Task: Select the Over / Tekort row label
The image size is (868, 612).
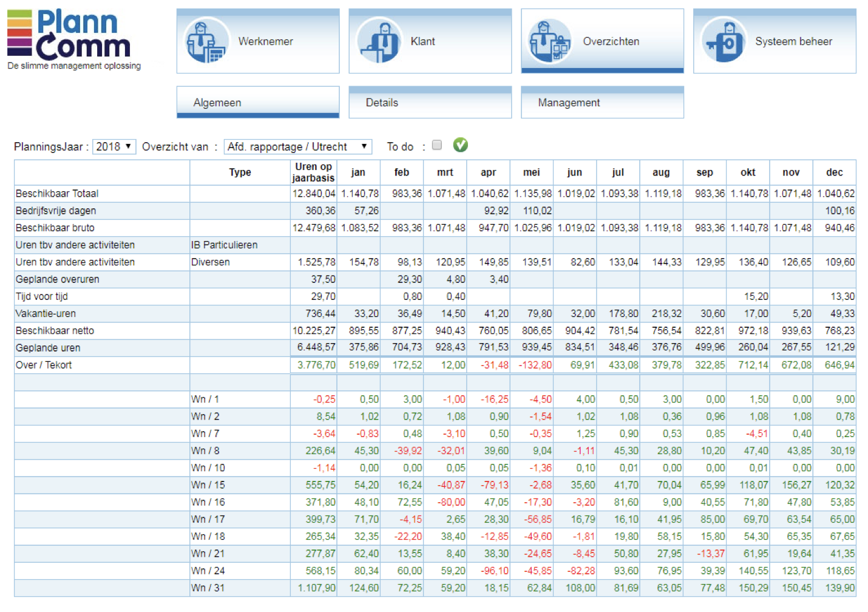Action: pos(44,365)
